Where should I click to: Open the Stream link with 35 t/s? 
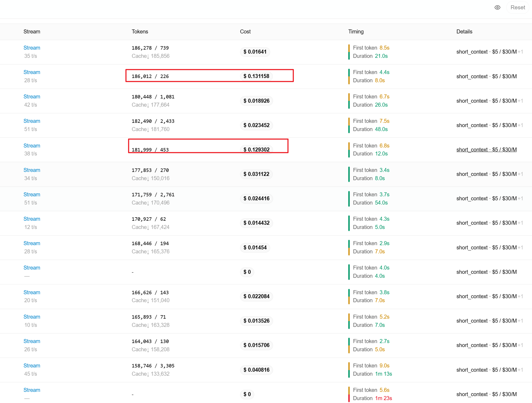pyautogui.click(x=32, y=48)
